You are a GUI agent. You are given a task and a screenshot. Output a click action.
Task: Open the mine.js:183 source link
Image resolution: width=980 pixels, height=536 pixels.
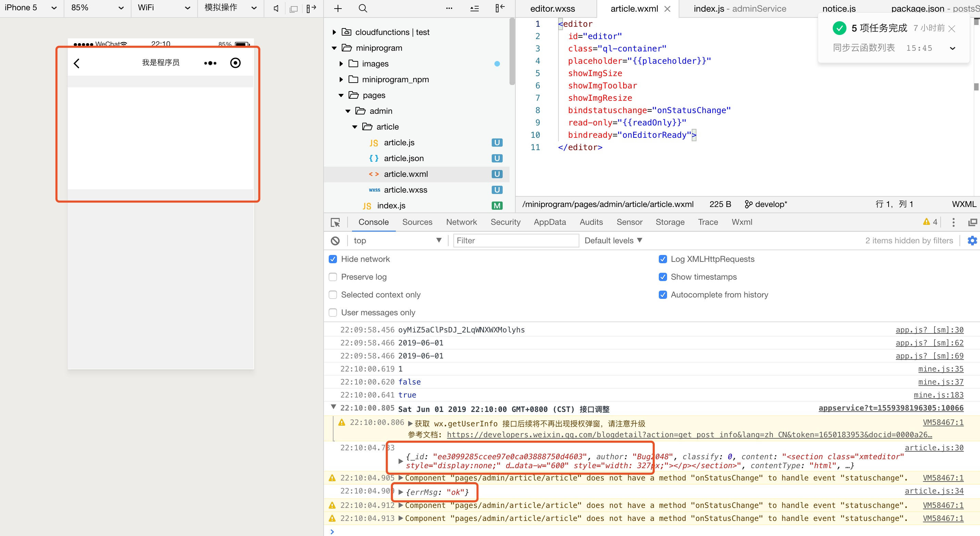939,395
